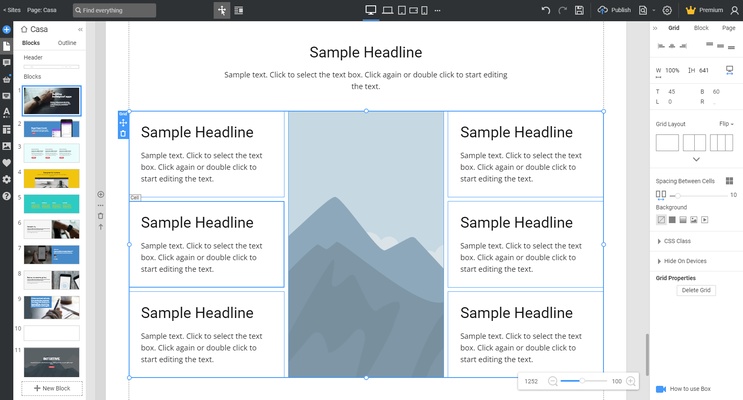Select block thumbnail number 11
The image size is (743, 400).
tap(52, 362)
